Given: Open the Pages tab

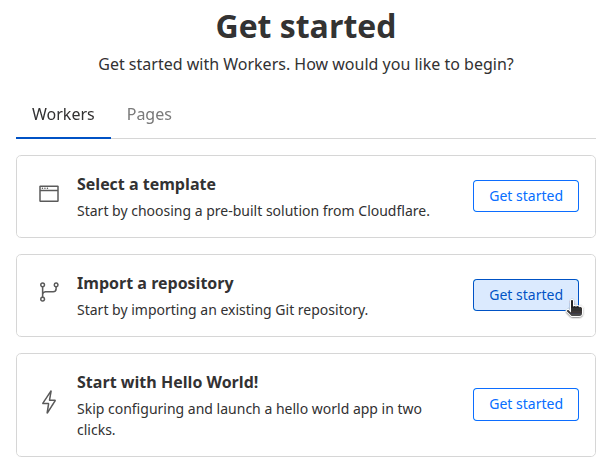Looking at the screenshot, I should click(149, 114).
